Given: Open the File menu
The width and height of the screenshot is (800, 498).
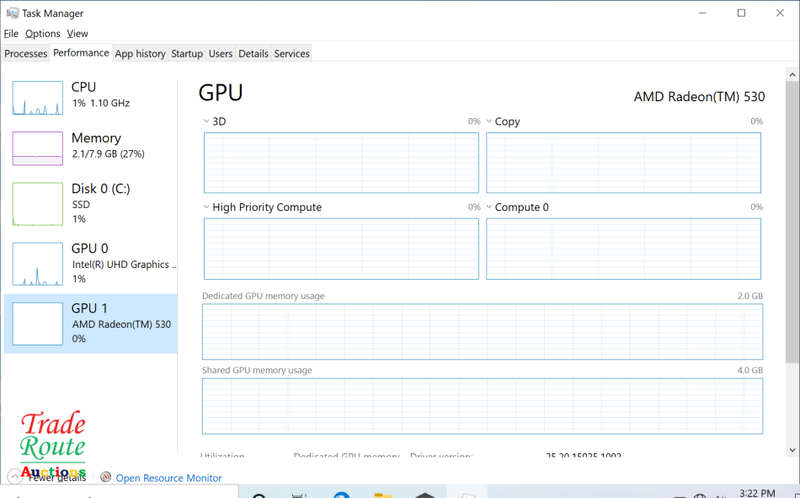Looking at the screenshot, I should tap(11, 34).
